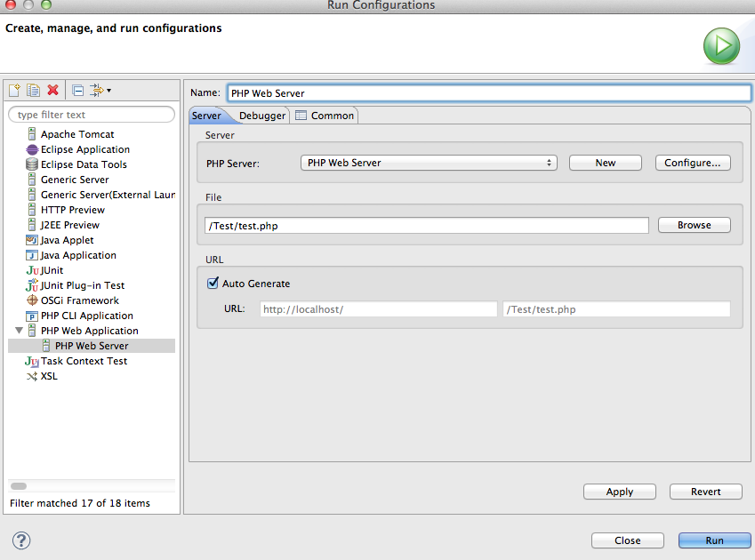Click the Eclipse Data Tools database icon

(32, 164)
